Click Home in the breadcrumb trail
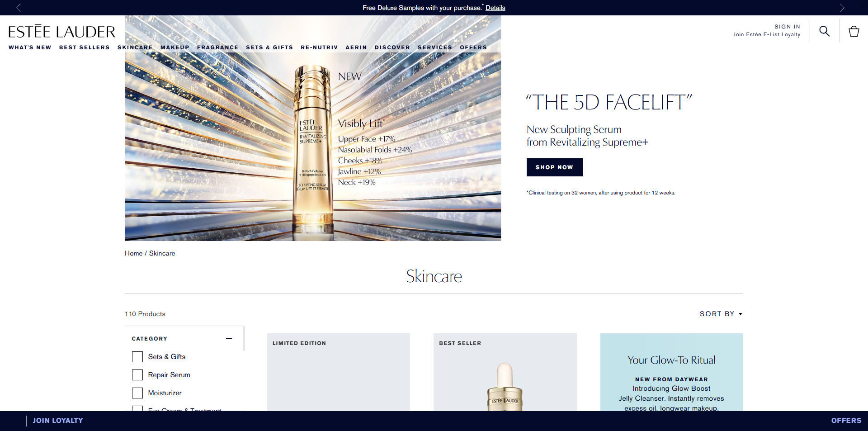The image size is (868, 431). [133, 253]
